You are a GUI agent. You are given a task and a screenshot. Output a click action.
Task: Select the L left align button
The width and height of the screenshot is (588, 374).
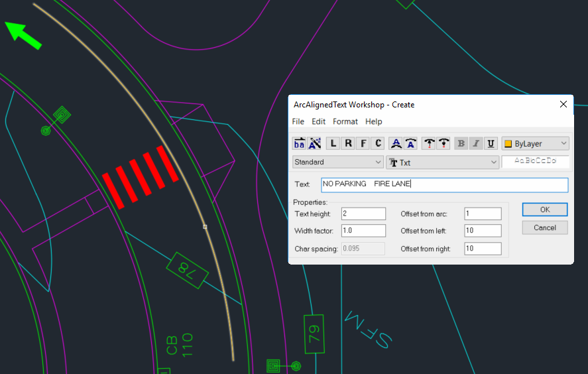click(x=333, y=143)
